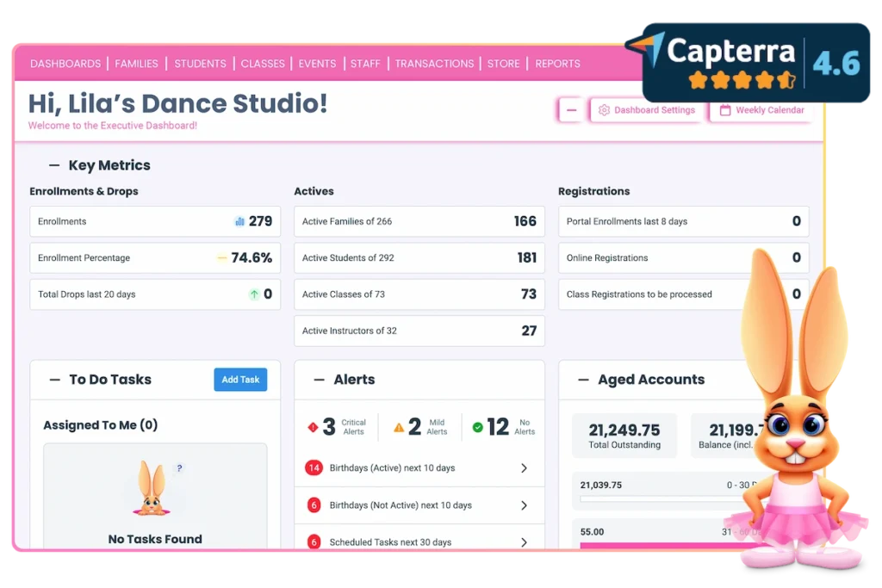Image resolution: width=882 pixels, height=588 pixels.
Task: Expand Scheduled Tasks next 30 days
Action: [x=525, y=542]
